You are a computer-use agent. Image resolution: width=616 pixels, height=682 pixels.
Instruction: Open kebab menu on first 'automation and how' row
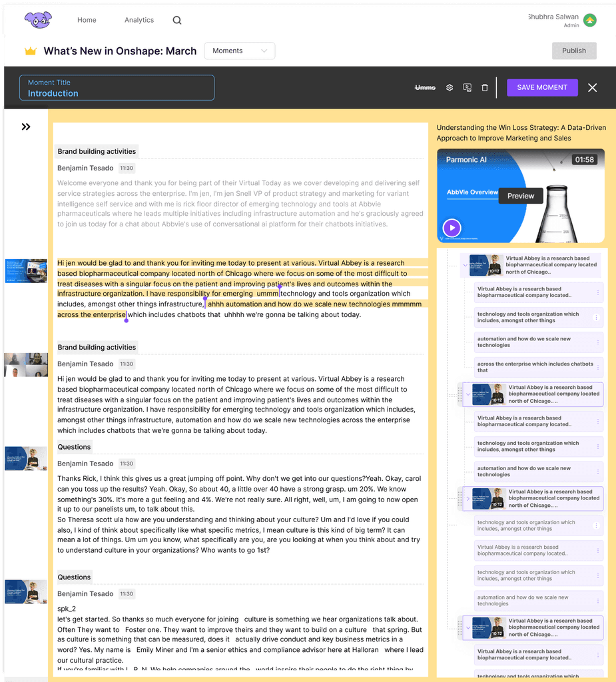pyautogui.click(x=598, y=342)
